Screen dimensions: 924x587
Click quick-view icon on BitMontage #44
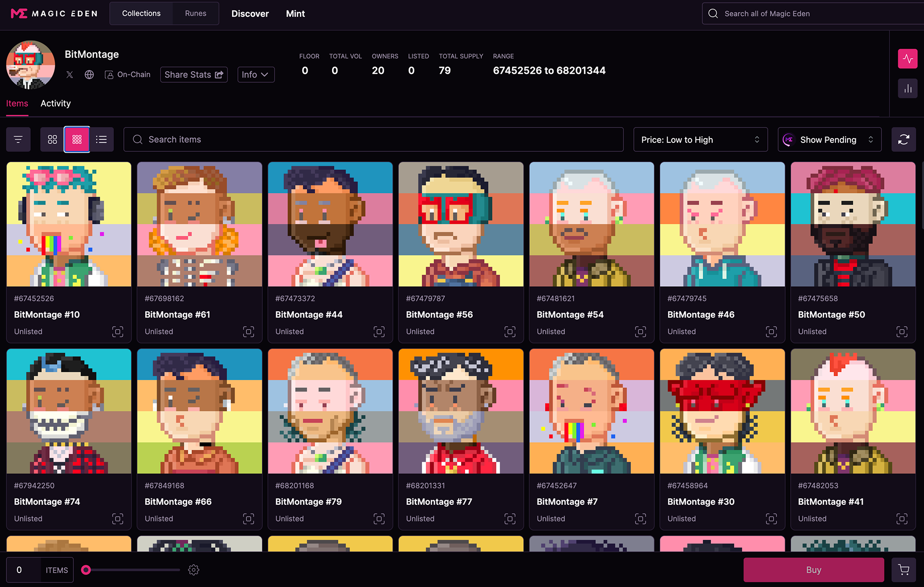(379, 332)
